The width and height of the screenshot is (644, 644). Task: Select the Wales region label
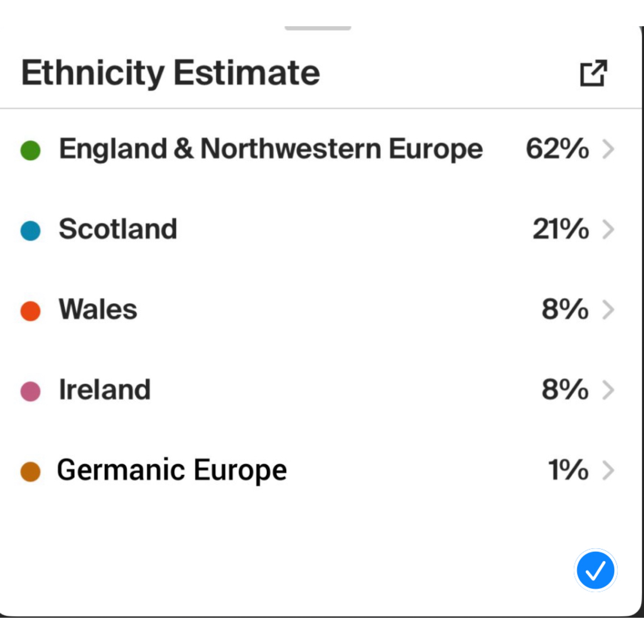[98, 309]
